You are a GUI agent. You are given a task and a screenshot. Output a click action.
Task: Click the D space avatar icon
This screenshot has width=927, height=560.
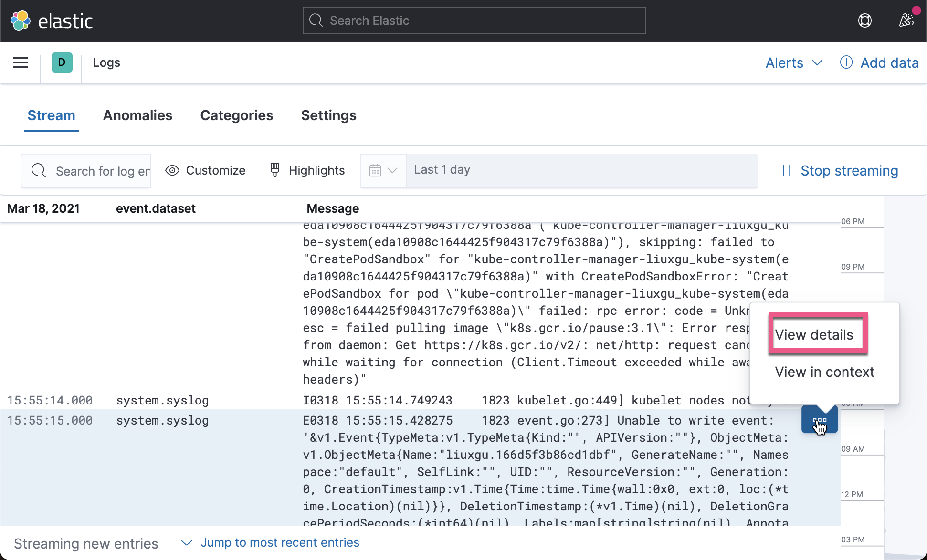[61, 62]
